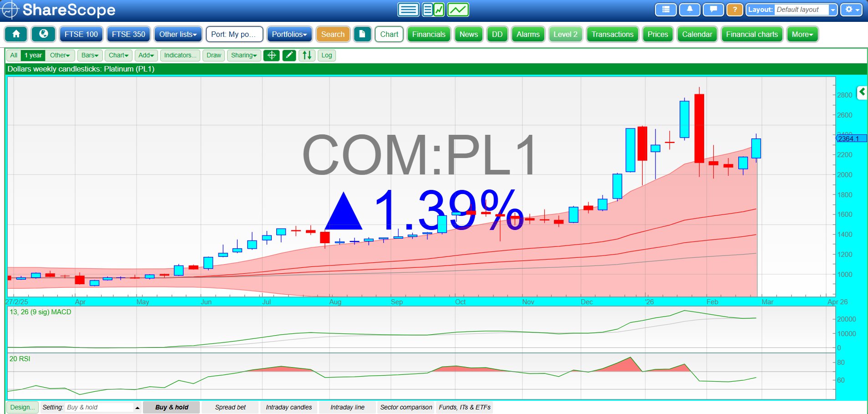Open the Alarms view
The width and height of the screenshot is (868, 414).
(x=528, y=34)
